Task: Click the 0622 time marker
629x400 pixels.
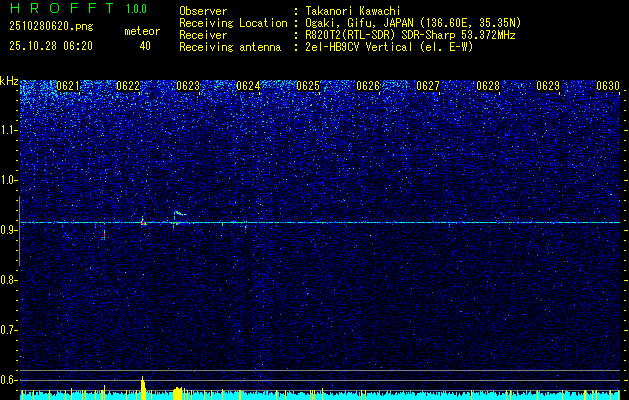Action: (x=128, y=86)
